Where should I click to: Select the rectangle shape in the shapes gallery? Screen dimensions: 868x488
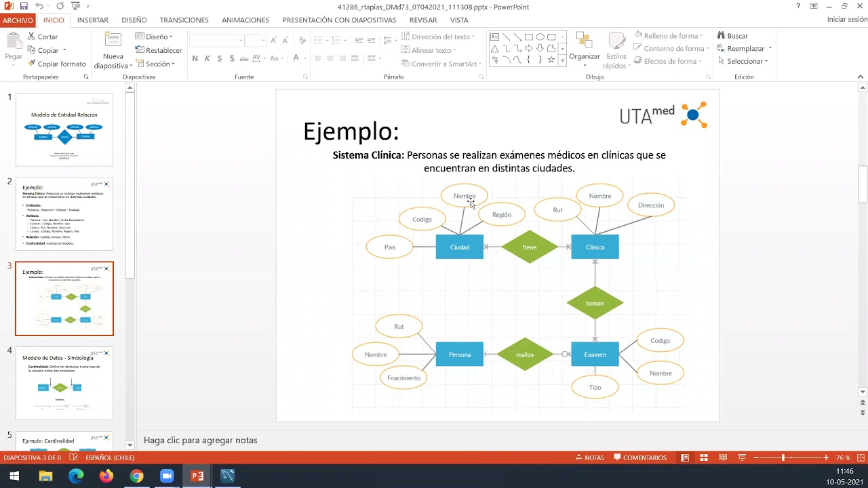click(x=529, y=37)
